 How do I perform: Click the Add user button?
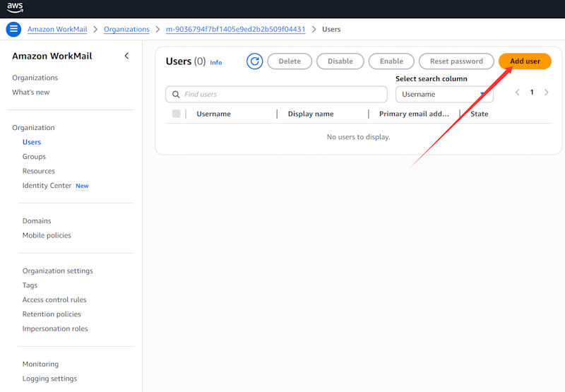(525, 61)
